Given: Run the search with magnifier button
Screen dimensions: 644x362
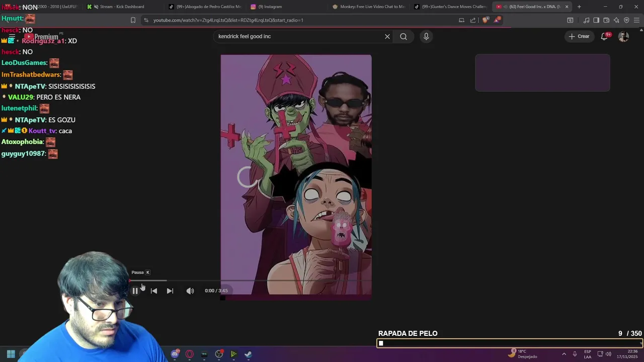Looking at the screenshot, I should coord(404,36).
